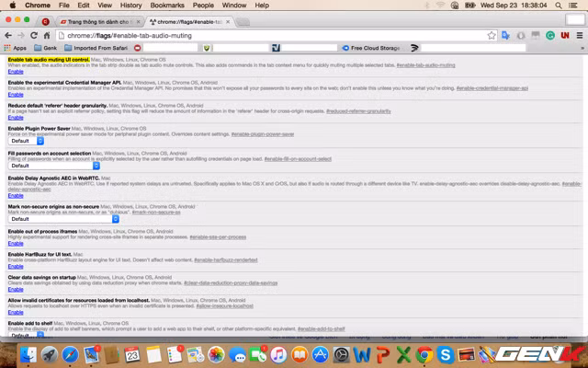This screenshot has width=588, height=368.
Task: Enable the experimental Credential Manager API
Action: click(x=16, y=94)
